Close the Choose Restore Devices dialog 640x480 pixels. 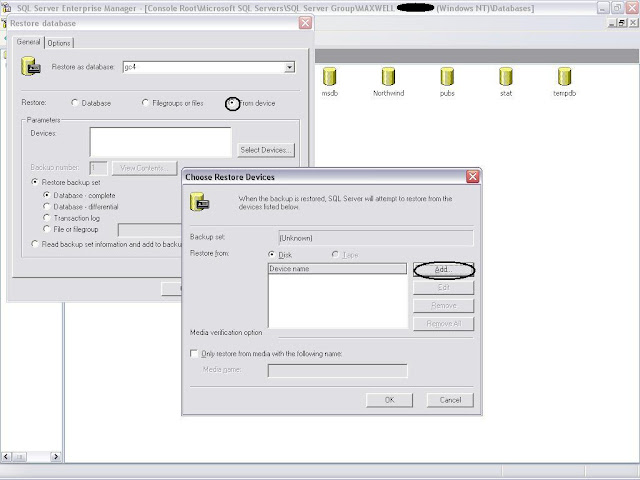473,177
